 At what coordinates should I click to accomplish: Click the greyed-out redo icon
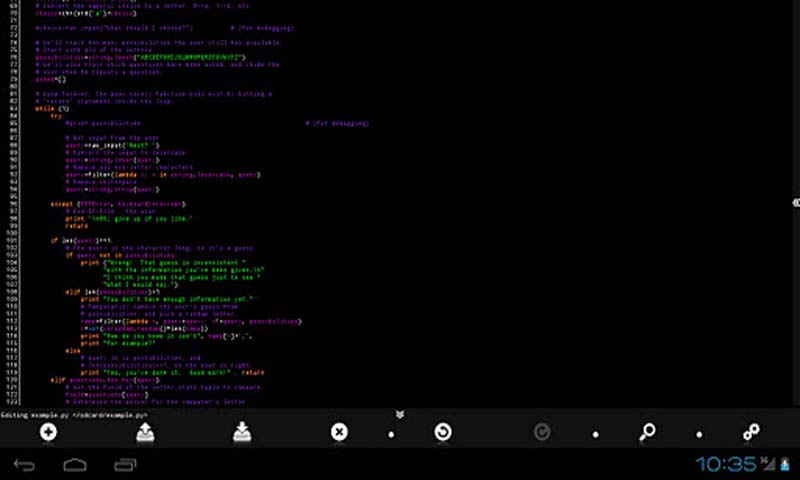[x=542, y=433]
